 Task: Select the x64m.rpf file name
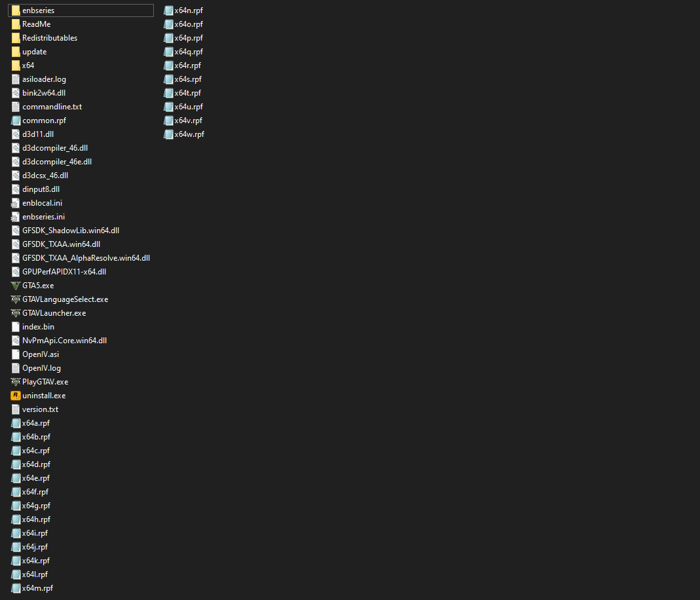coord(37,588)
